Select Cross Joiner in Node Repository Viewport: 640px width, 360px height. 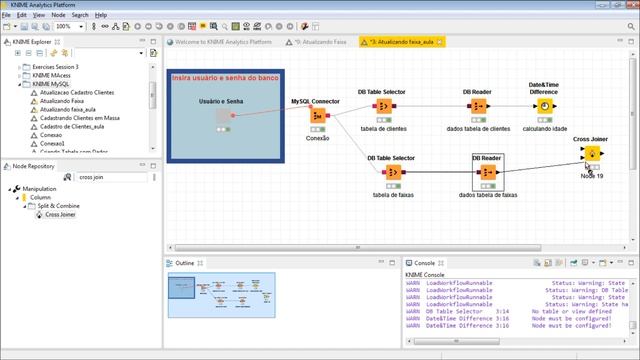60,215
